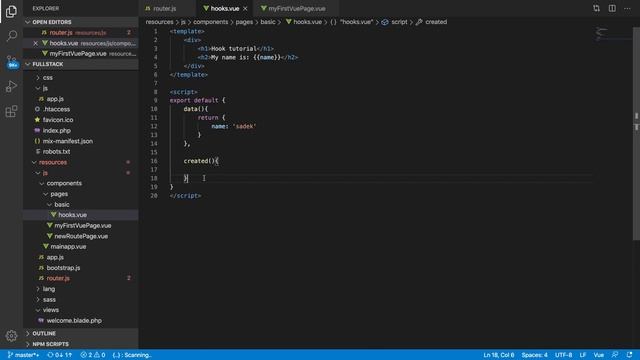Open the Manage gear menu
This screenshot has height=360, width=640.
point(11,336)
